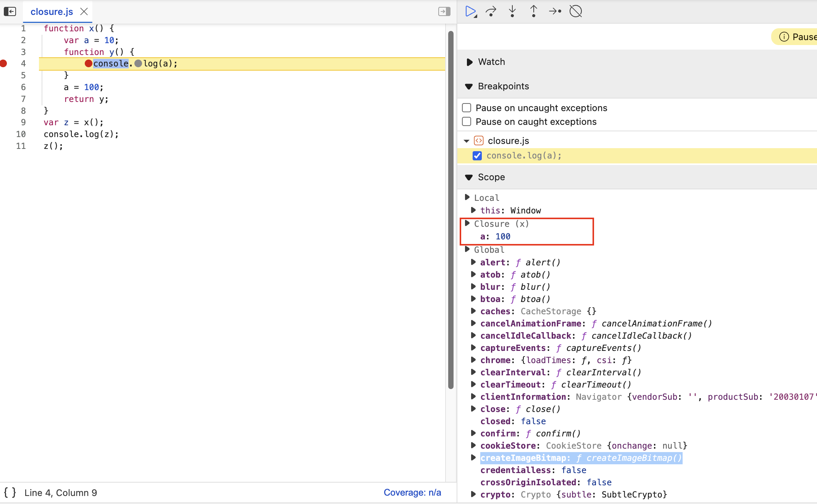Click the 'return y;' code line
Viewport: 817px width, 504px height.
86,99
